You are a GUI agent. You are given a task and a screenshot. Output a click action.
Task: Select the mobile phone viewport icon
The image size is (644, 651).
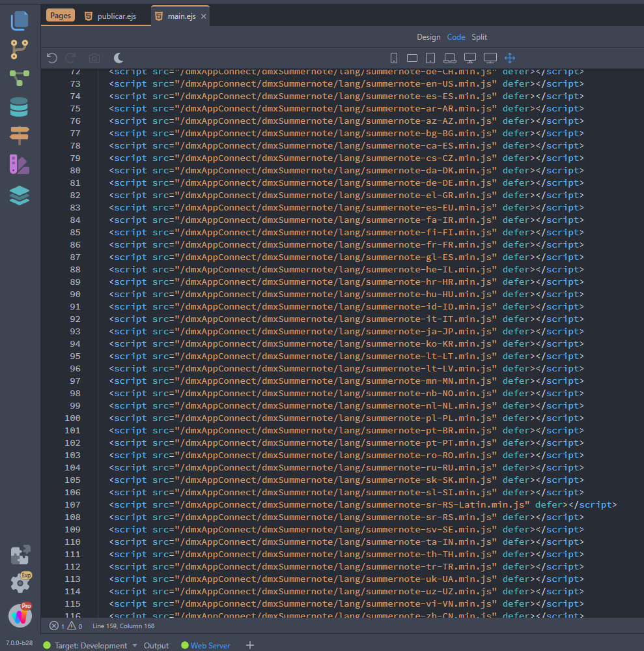point(394,58)
